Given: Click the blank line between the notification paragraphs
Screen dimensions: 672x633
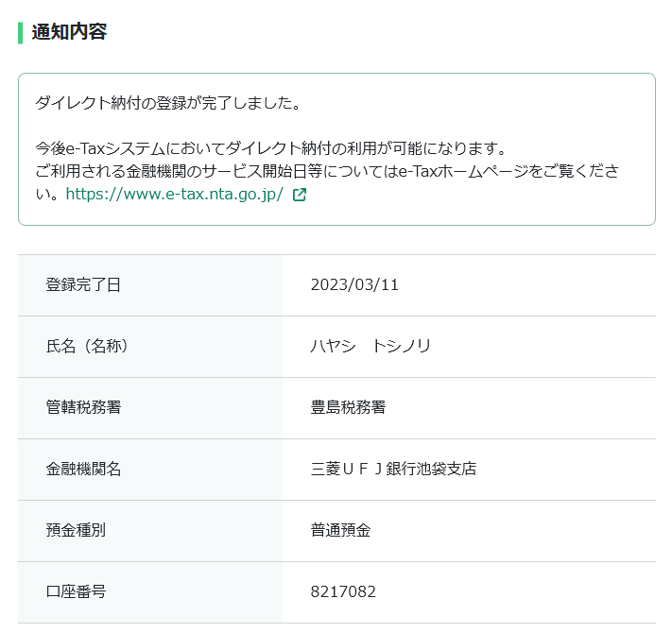Looking at the screenshot, I should pyautogui.click(x=336, y=127).
